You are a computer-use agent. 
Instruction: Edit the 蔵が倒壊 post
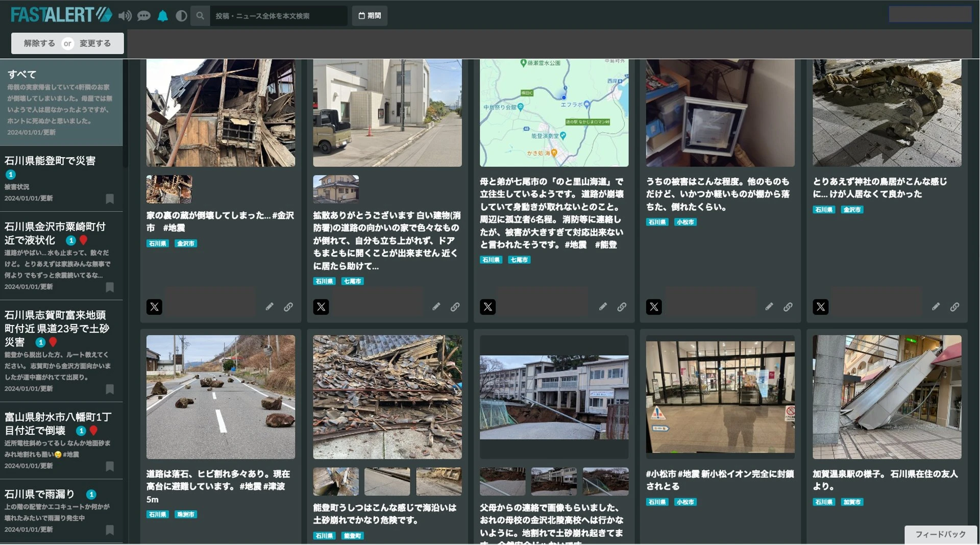pos(269,307)
